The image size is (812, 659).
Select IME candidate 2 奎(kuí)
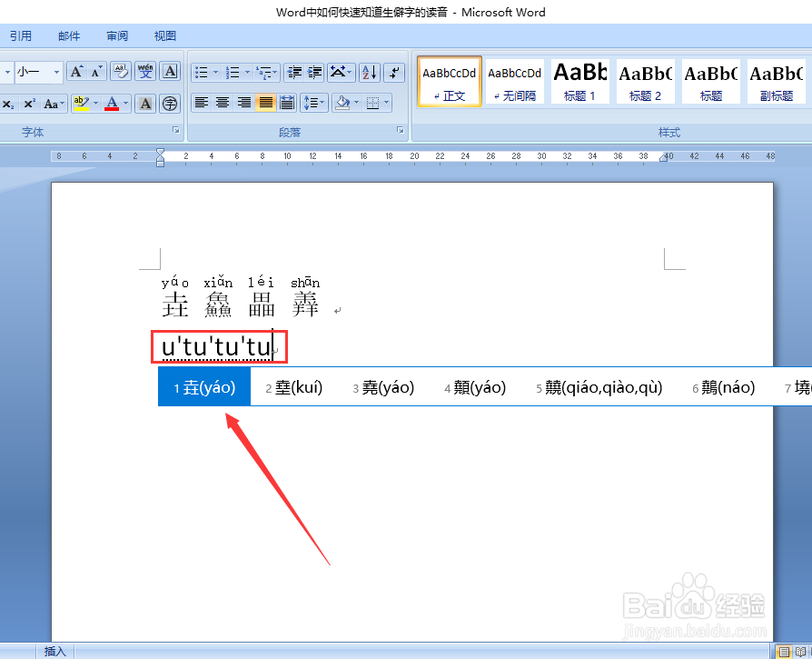click(293, 387)
